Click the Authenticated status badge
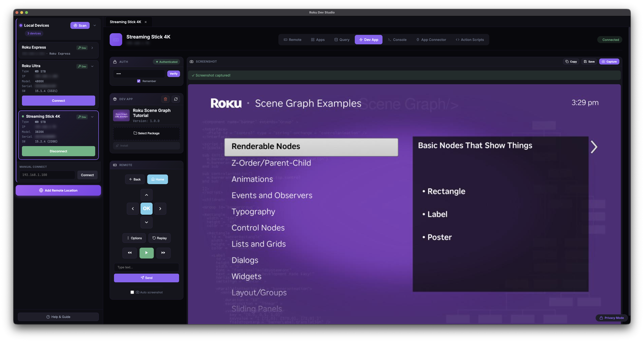Viewport: 644px width, 342px height. point(167,62)
